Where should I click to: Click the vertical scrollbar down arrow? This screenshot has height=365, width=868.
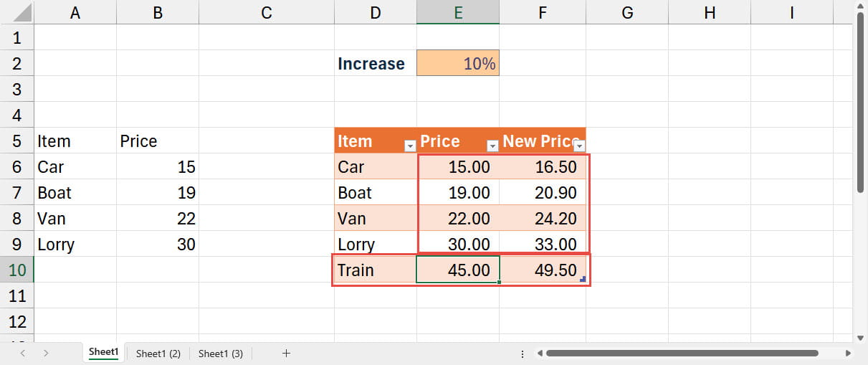click(860, 337)
